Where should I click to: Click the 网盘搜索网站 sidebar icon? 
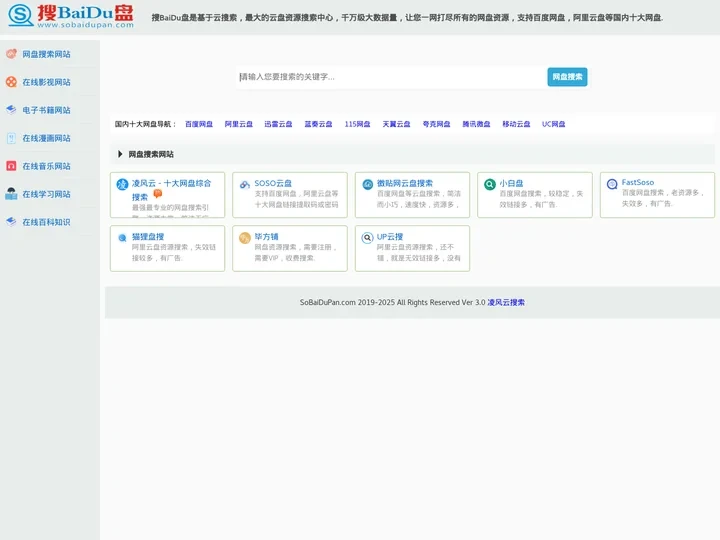pyautogui.click(x=11, y=54)
